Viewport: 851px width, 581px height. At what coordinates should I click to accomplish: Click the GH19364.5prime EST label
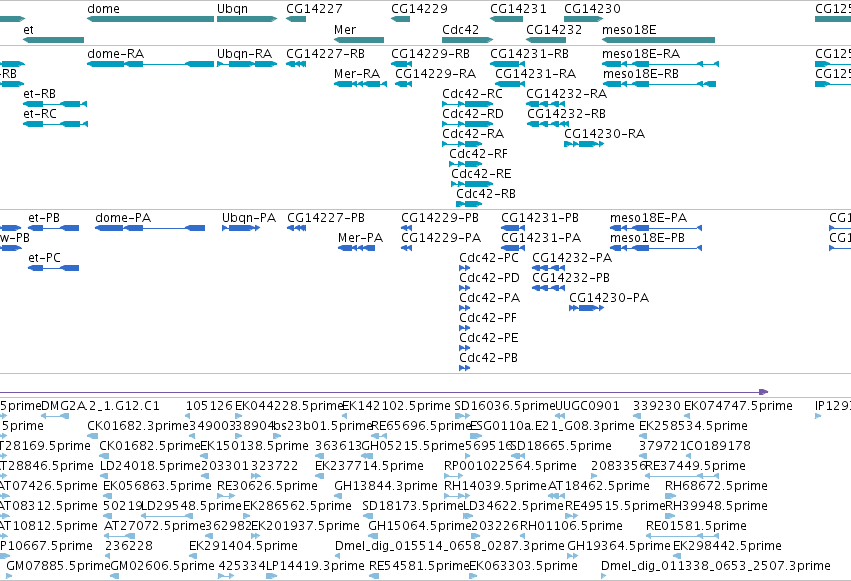(619, 546)
